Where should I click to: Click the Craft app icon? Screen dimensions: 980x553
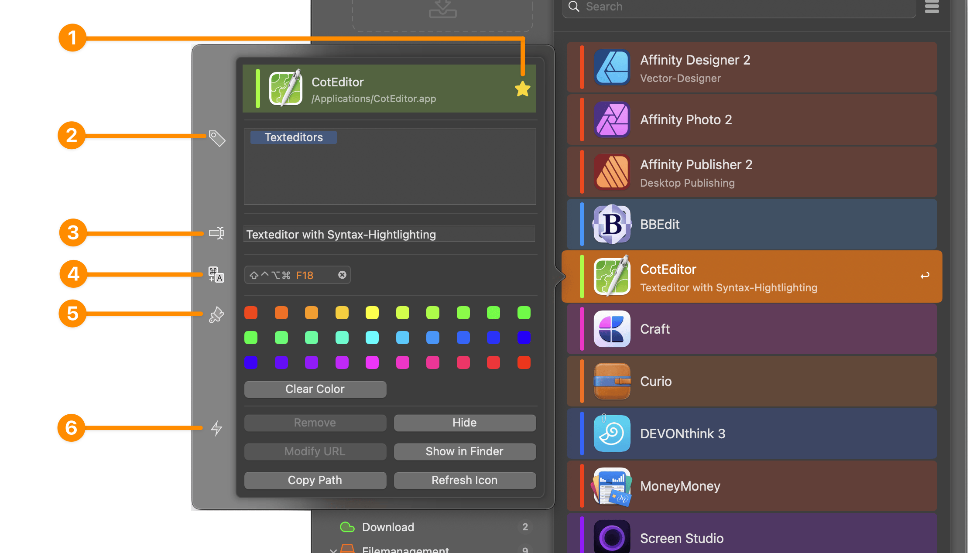[612, 329]
